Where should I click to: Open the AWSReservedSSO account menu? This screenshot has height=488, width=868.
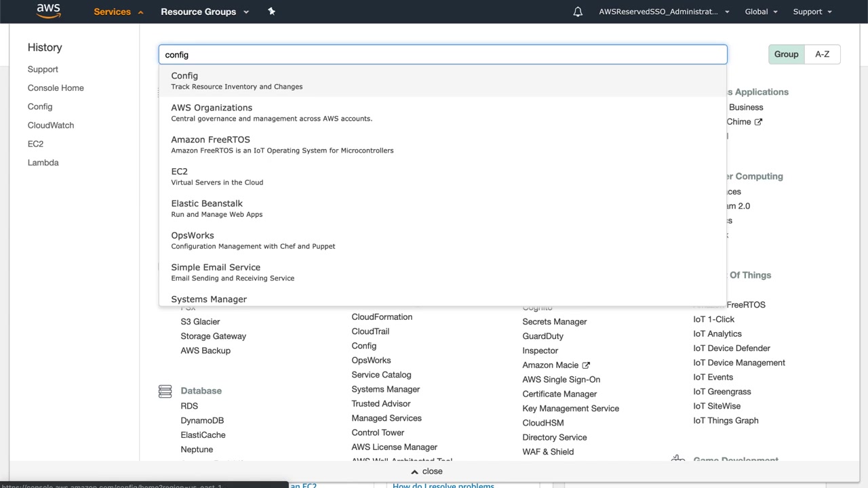click(663, 12)
